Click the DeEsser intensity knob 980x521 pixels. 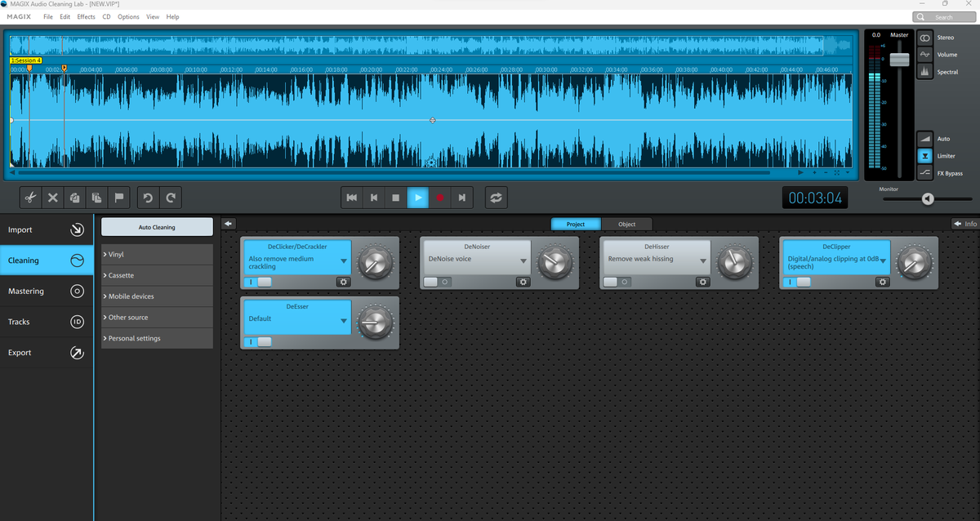coord(376,322)
